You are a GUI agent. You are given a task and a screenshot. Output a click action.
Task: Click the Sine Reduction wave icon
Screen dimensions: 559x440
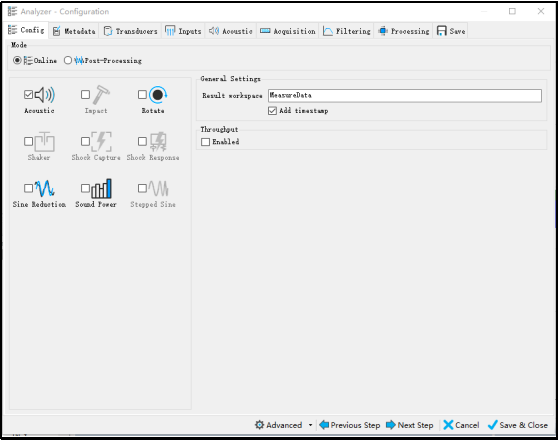pos(45,188)
